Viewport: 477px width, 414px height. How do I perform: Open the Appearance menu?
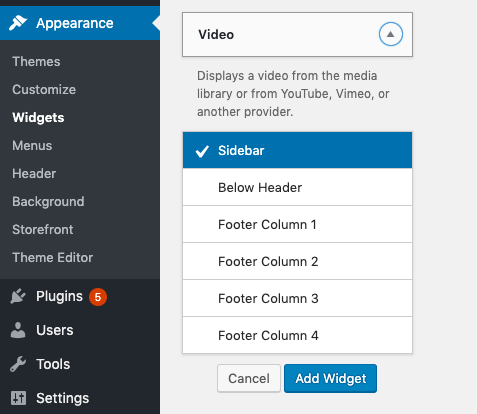[80, 23]
